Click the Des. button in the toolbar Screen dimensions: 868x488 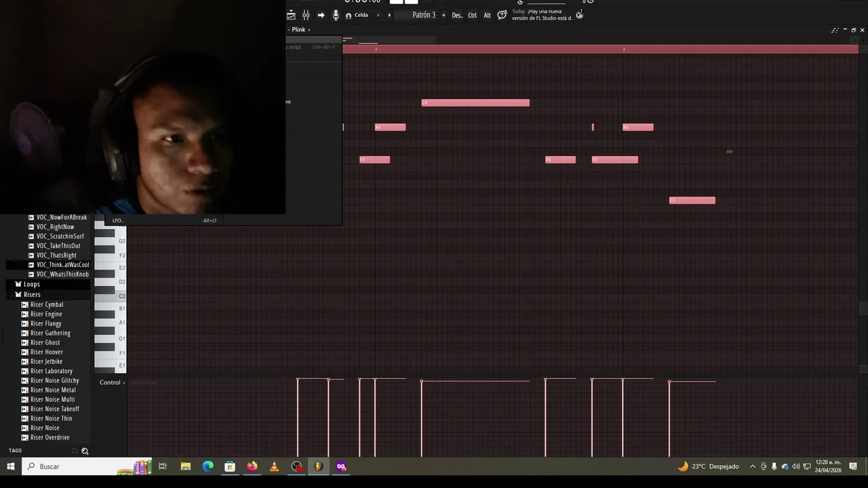[x=457, y=15]
